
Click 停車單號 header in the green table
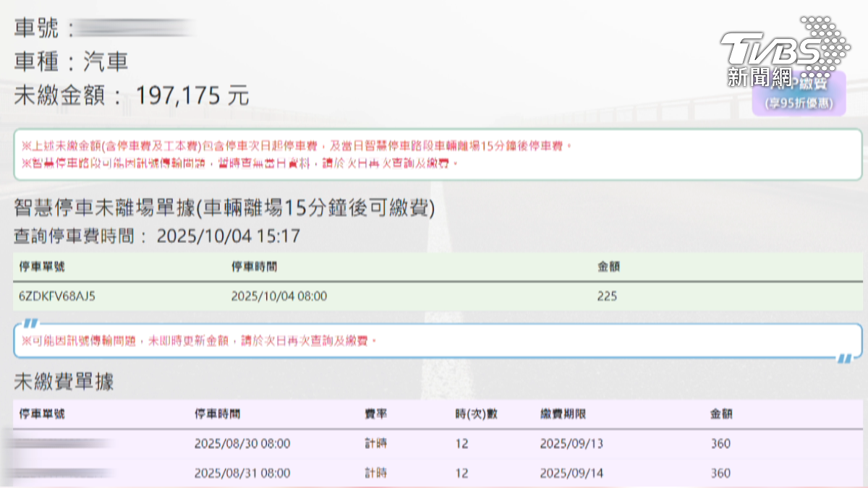(x=43, y=267)
